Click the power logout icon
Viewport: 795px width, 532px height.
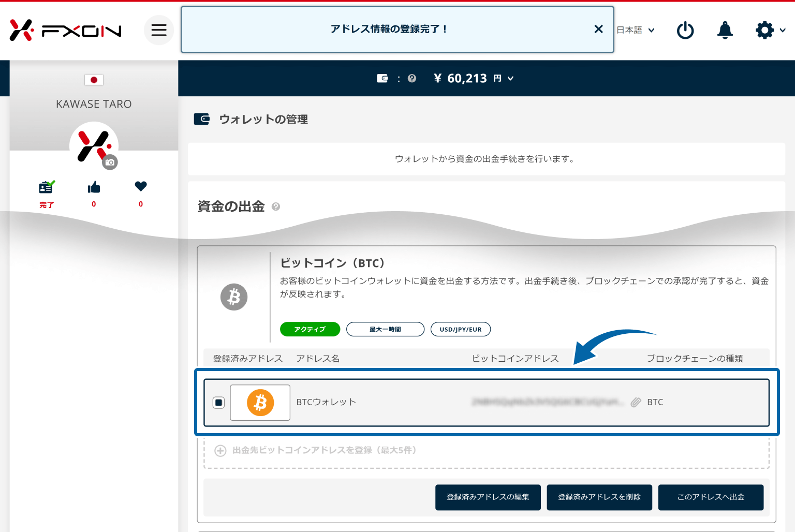coord(685,30)
